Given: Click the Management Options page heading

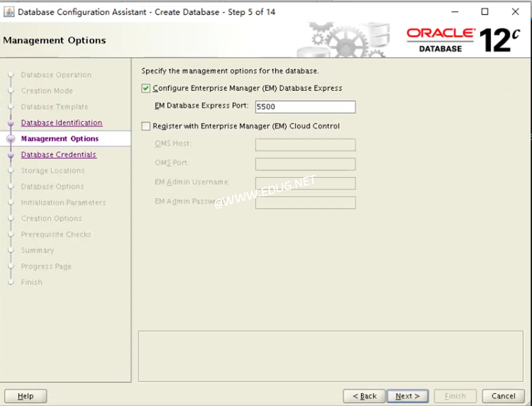Looking at the screenshot, I should [x=54, y=40].
